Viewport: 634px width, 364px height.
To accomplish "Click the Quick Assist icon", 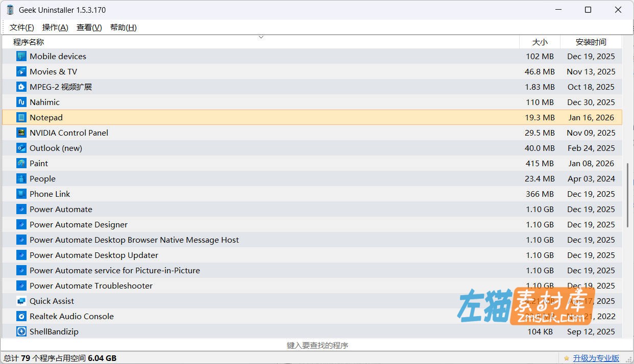I will pyautogui.click(x=21, y=301).
